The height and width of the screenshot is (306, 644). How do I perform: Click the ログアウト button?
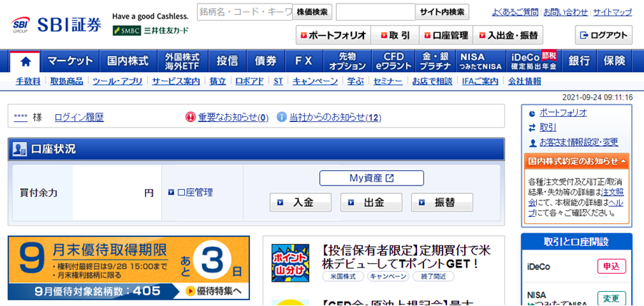click(x=603, y=35)
